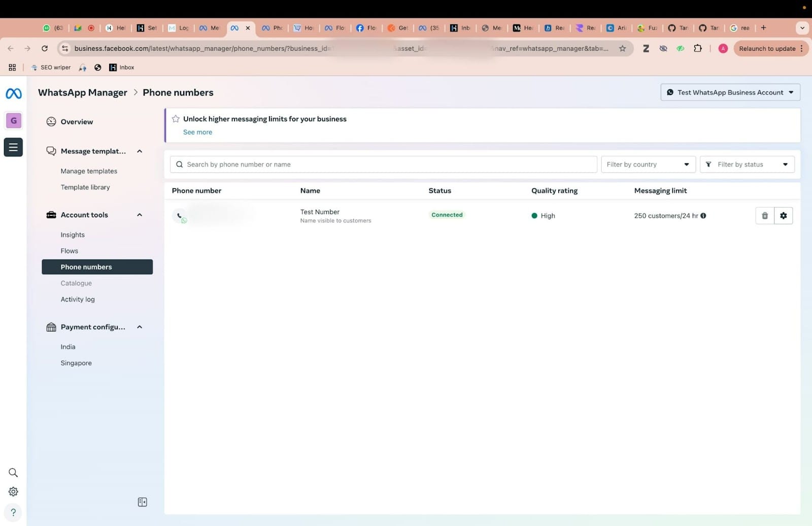Go to Insights under Account tools
Screen dimensions: 812x526
coord(73,235)
